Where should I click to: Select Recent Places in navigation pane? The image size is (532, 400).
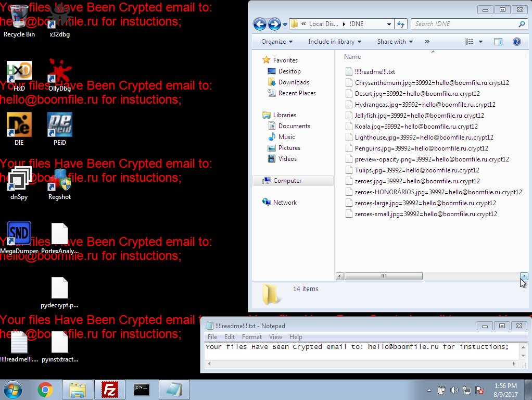(297, 93)
